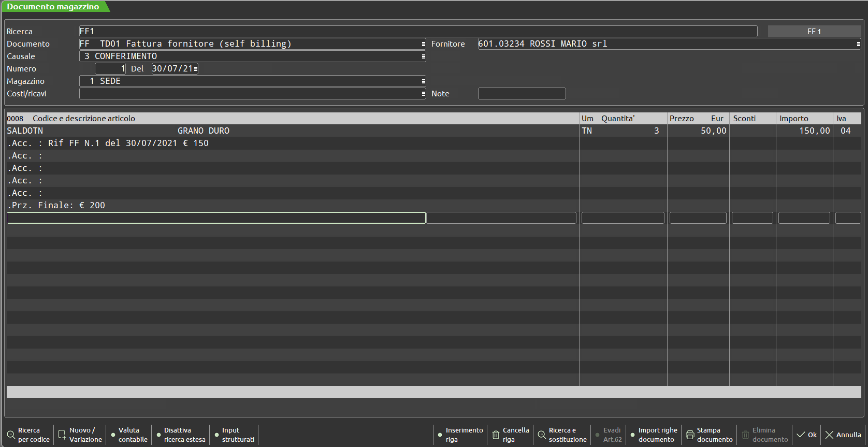Click the Cancella riga trash icon
This screenshot has width=868, height=447.
coord(496,435)
